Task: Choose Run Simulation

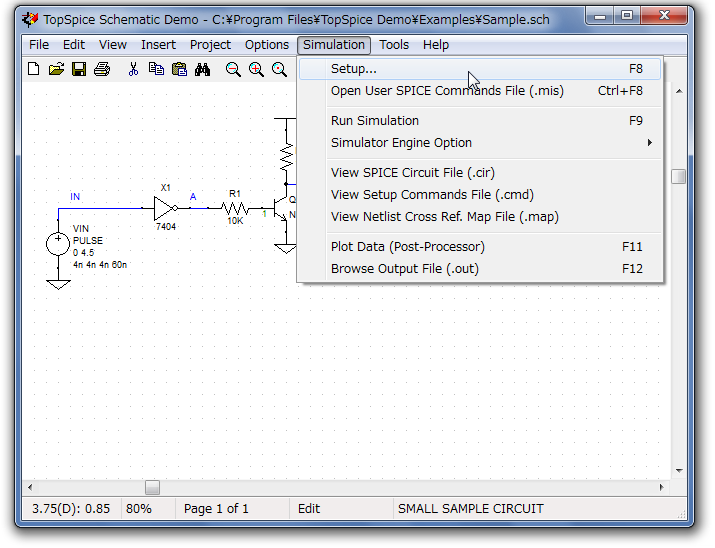Action: tap(480, 121)
